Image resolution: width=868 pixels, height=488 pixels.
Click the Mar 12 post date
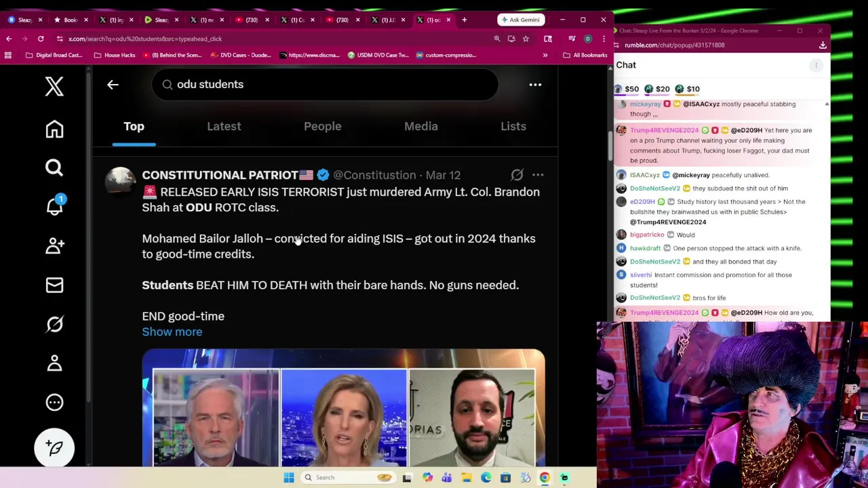tap(443, 175)
